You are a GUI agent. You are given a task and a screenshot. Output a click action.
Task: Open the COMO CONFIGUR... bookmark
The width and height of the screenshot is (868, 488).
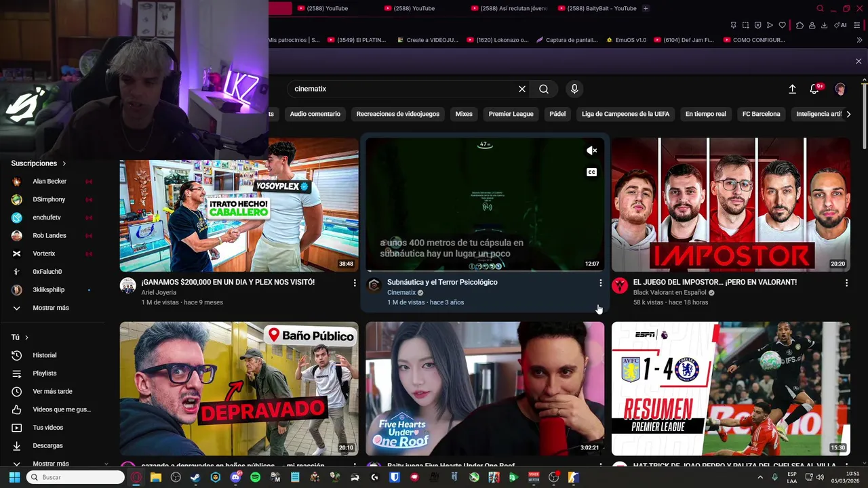[x=753, y=40]
